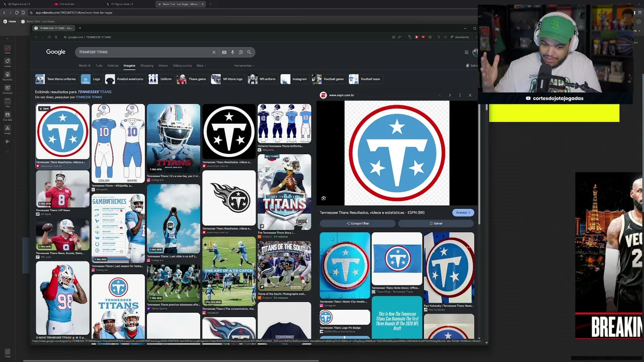Filter by Tenn titans uniforms chip
The width and height of the screenshot is (644, 362).
[x=56, y=79]
